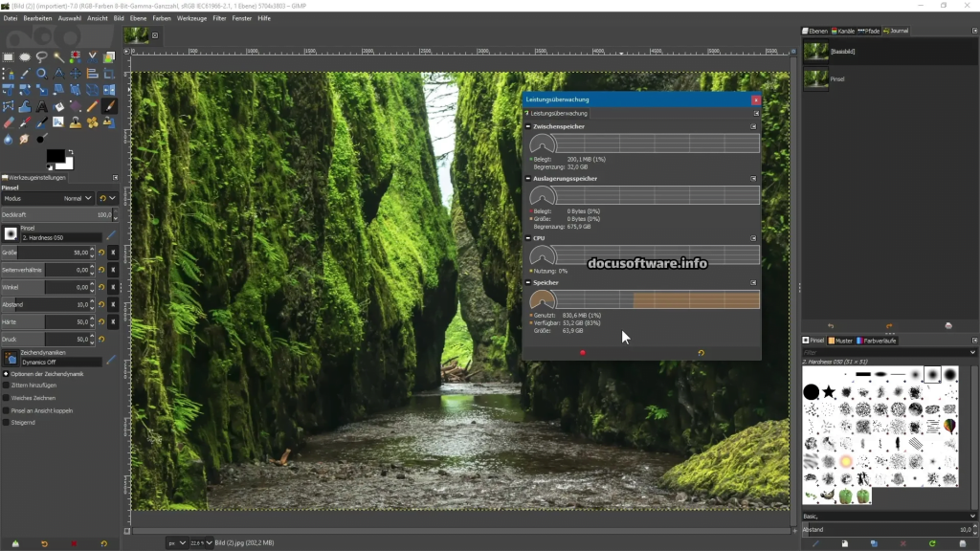Click the red record button in Leistungsüberwachung
The width and height of the screenshot is (980, 551).
tap(582, 353)
